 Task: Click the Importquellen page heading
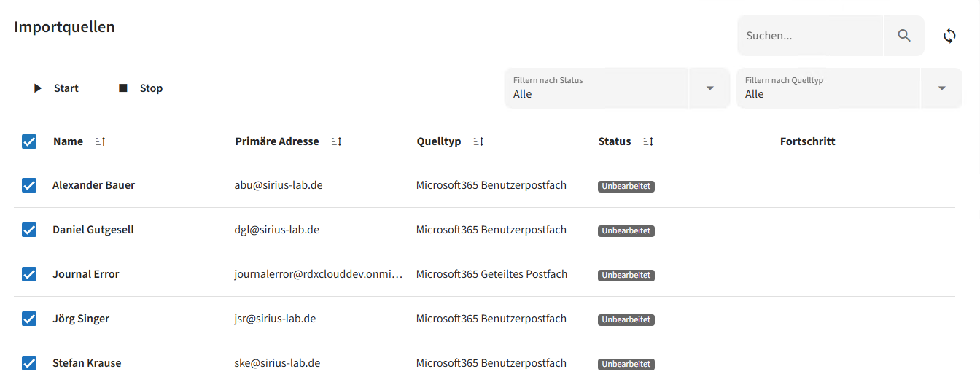click(x=64, y=27)
